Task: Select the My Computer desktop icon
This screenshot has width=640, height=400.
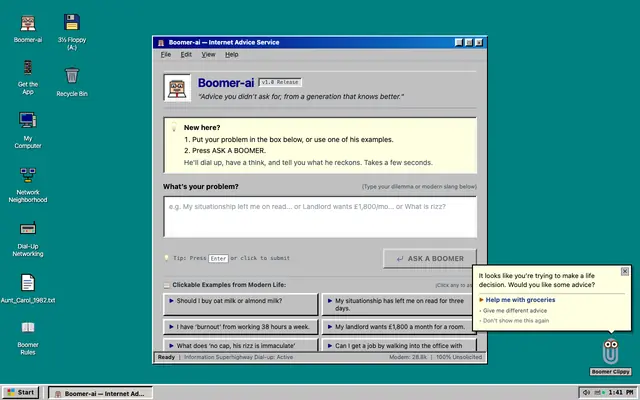Action: (28, 131)
